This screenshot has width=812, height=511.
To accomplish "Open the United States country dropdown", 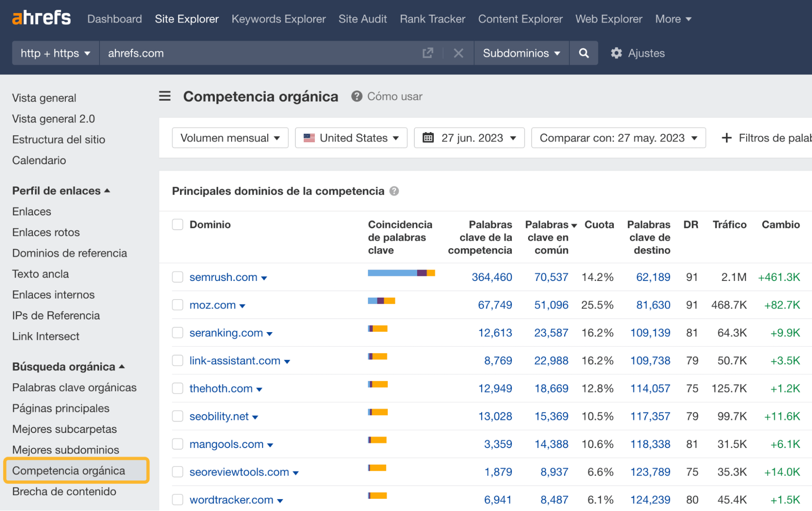I will [x=351, y=138].
